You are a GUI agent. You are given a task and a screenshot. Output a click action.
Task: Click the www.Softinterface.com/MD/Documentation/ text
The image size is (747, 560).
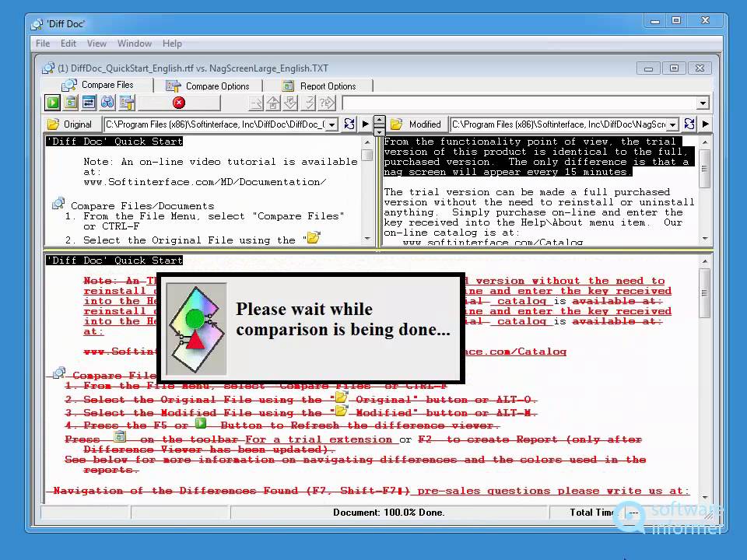click(x=205, y=182)
